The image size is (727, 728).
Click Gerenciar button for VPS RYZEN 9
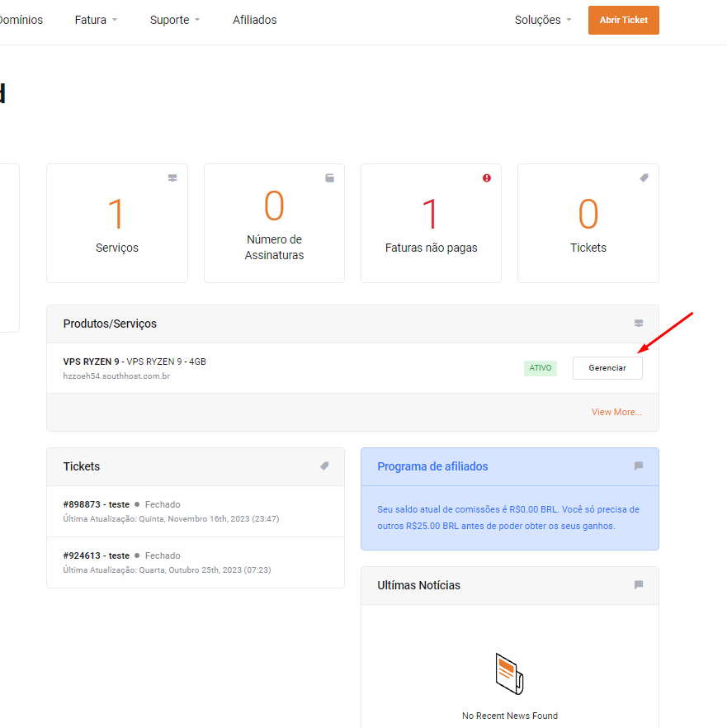point(607,368)
